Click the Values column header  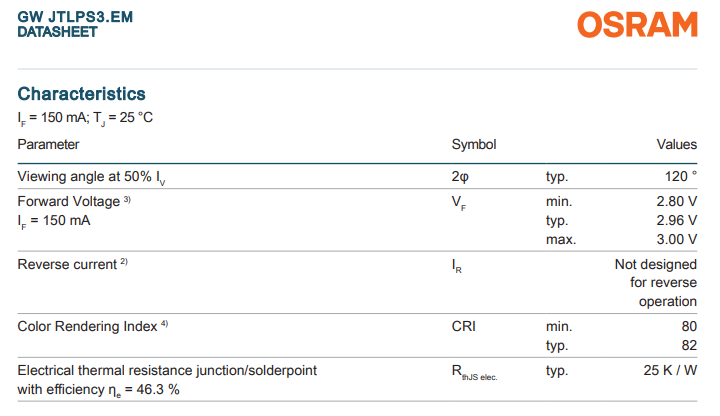tap(676, 145)
